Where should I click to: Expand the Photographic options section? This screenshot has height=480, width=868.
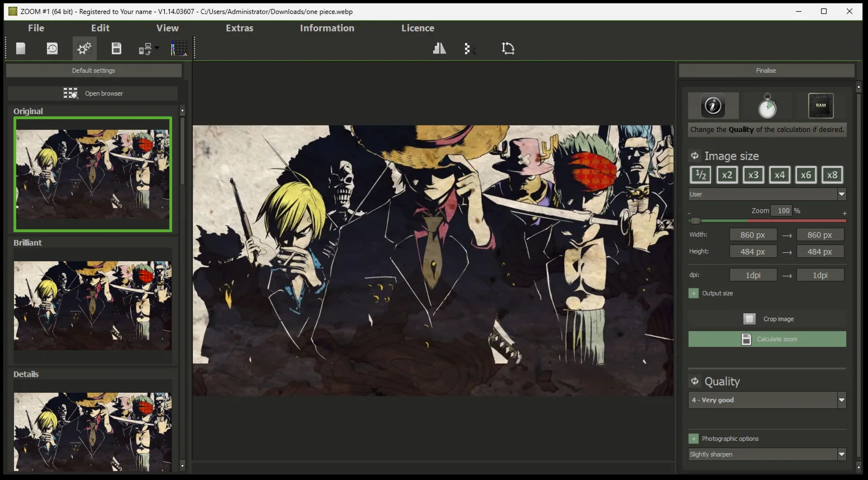[x=694, y=439]
